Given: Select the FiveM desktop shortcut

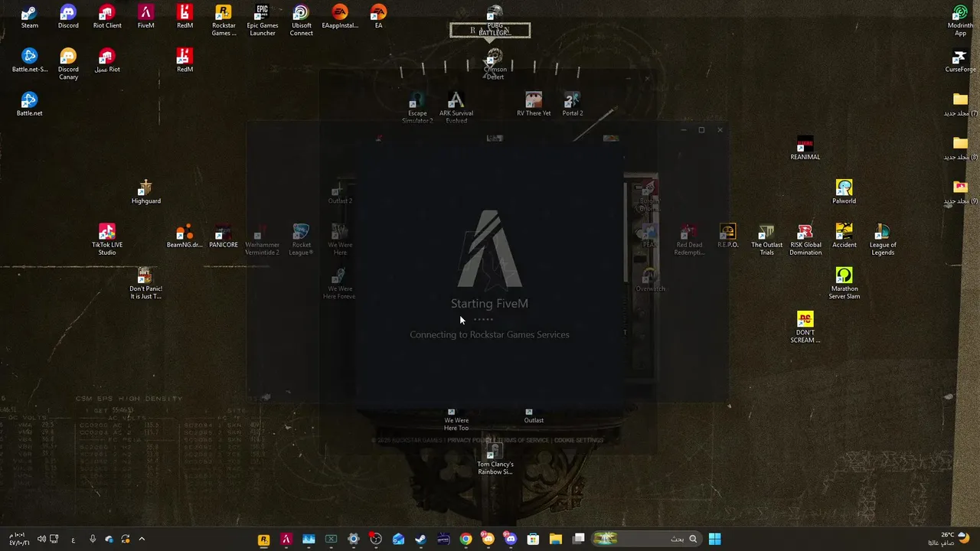Looking at the screenshot, I should (x=145, y=17).
